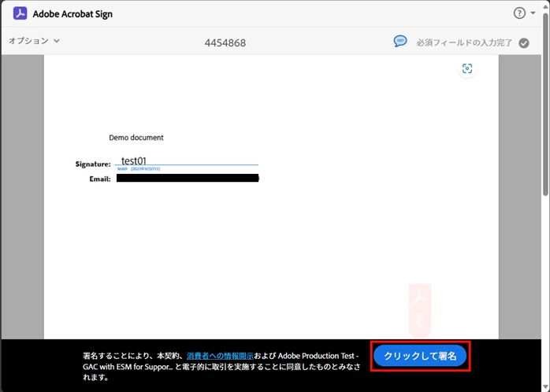550x392 pixels.
Task: Open the help question mark icon
Action: (519, 13)
